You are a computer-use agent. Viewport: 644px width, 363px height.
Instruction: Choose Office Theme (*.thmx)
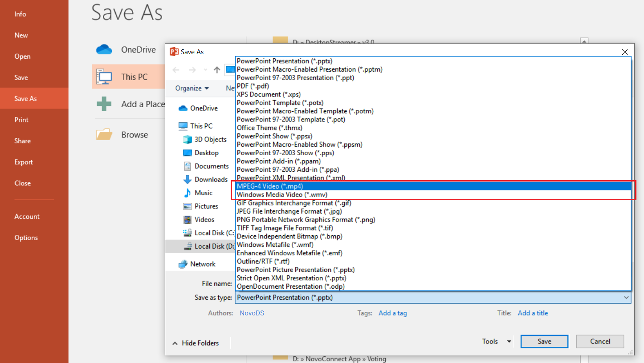click(x=433, y=128)
